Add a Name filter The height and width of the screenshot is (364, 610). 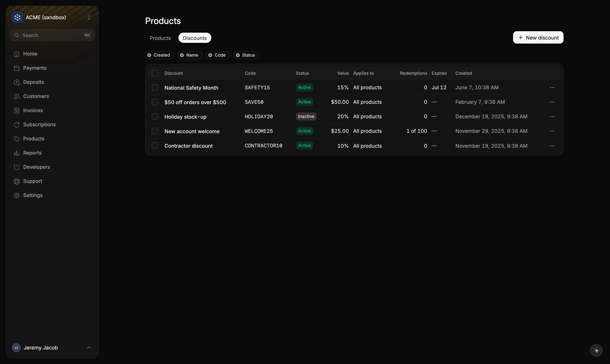point(190,55)
